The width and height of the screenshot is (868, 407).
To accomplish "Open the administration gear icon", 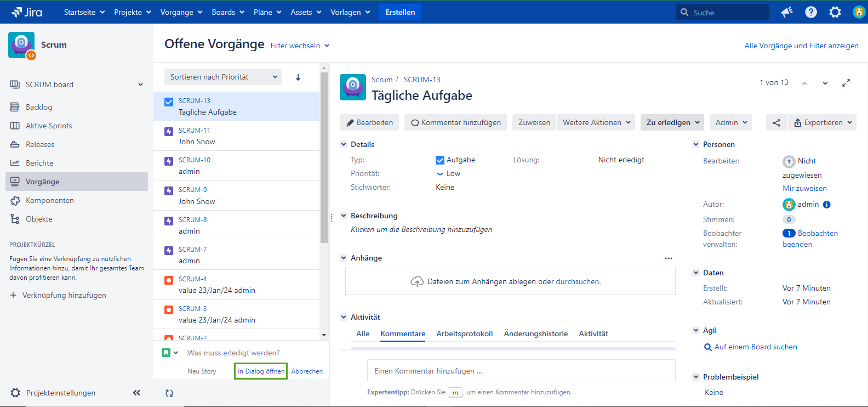I will point(835,12).
